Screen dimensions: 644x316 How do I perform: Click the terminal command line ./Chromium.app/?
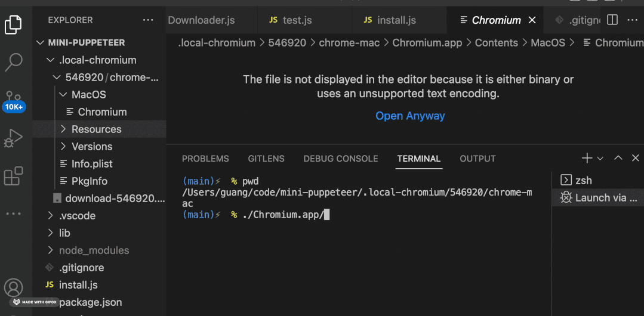point(284,215)
